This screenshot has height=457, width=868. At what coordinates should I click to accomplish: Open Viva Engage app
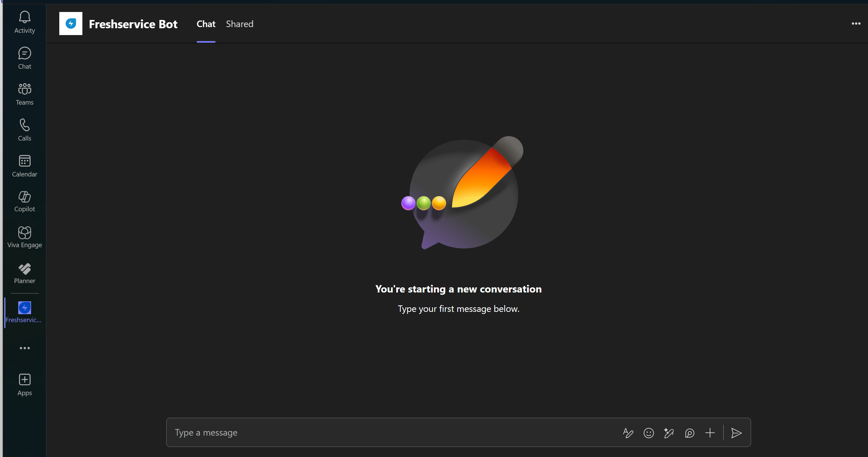(x=25, y=237)
